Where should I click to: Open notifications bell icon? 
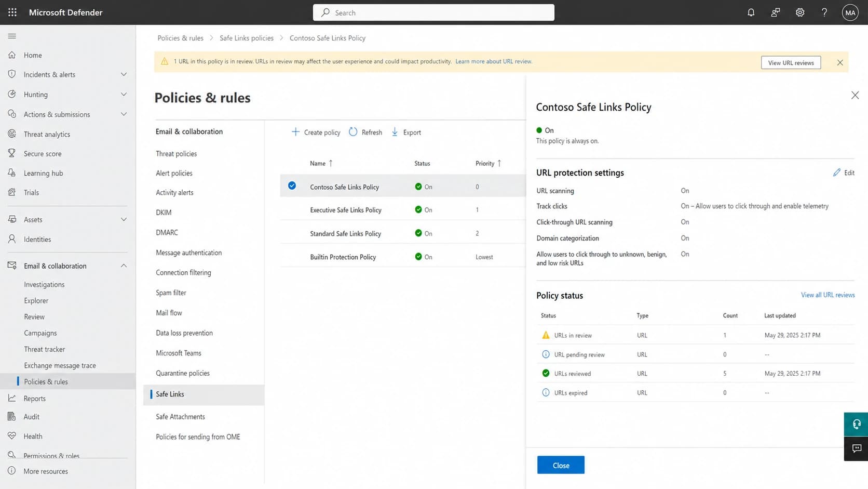coord(751,12)
